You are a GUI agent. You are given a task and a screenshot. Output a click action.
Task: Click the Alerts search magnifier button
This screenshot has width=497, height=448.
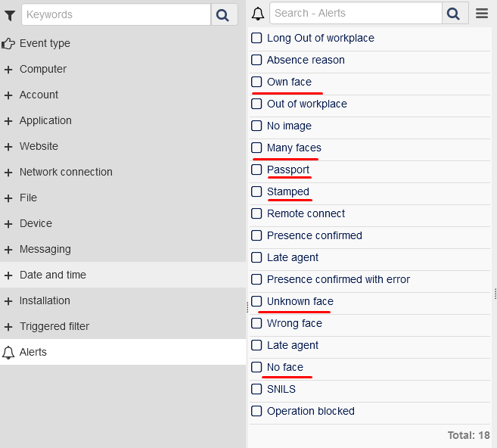coord(453,14)
